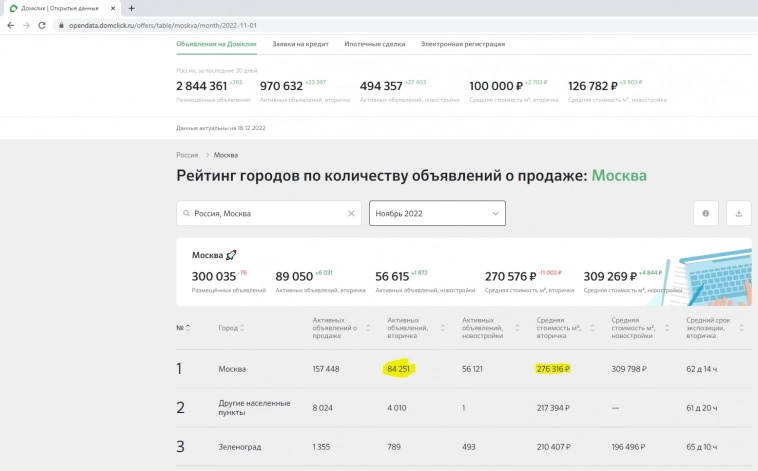Click Москва summary figure 56 615
This screenshot has height=471, width=758.
[x=392, y=277]
